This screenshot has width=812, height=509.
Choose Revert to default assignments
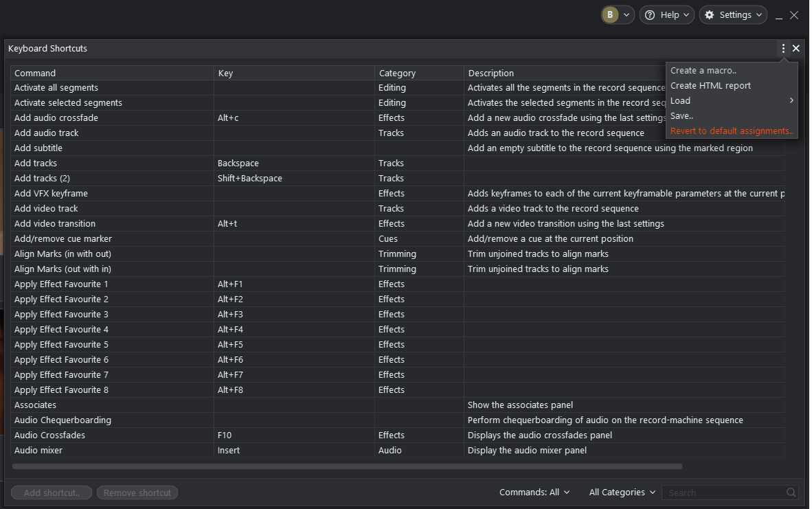pyautogui.click(x=731, y=131)
